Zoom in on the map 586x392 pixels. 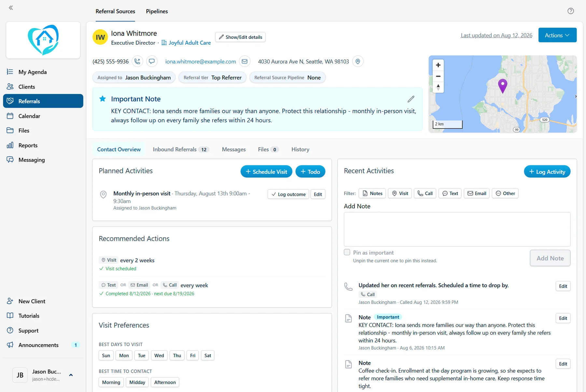click(x=438, y=65)
